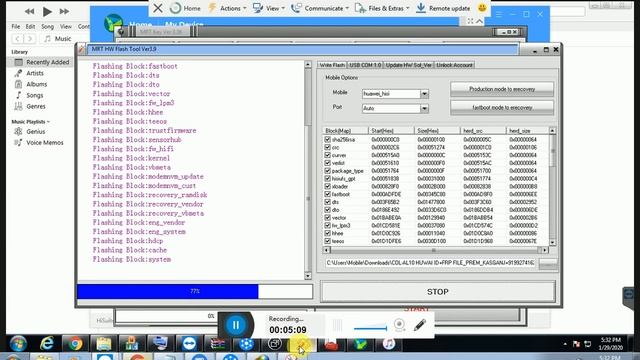Uncheck the sha256rsa block checkbox
The height and width of the screenshot is (360, 640).
tap(327, 139)
